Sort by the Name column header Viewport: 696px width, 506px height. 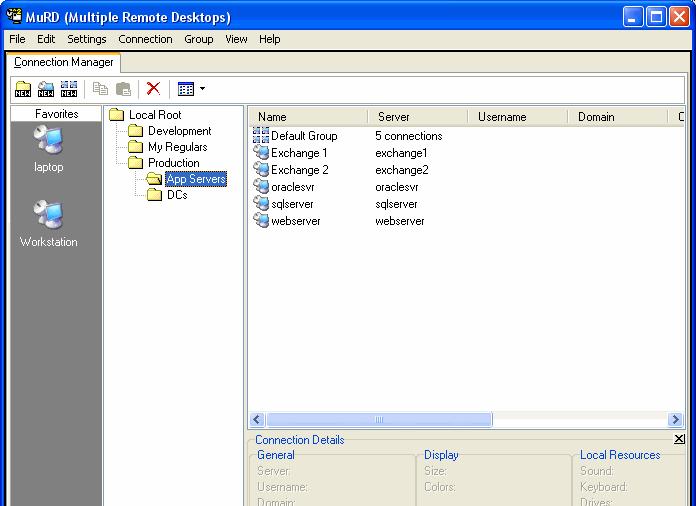(x=308, y=117)
